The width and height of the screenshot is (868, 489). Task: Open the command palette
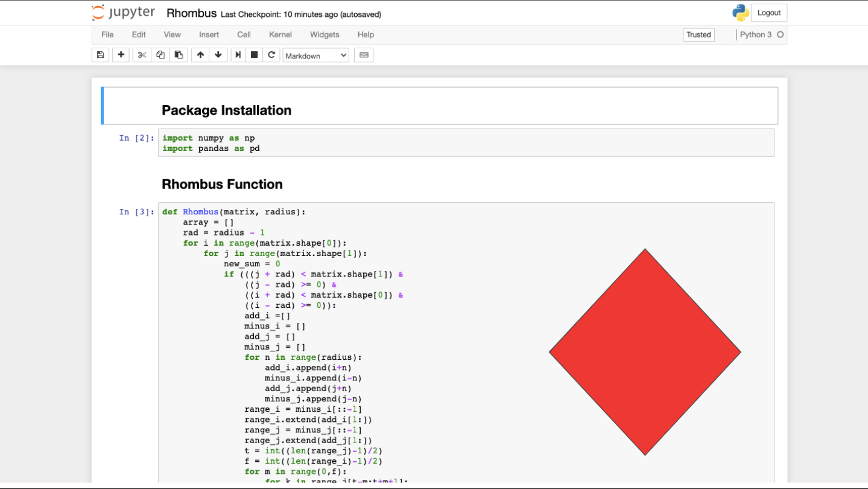[x=364, y=55]
